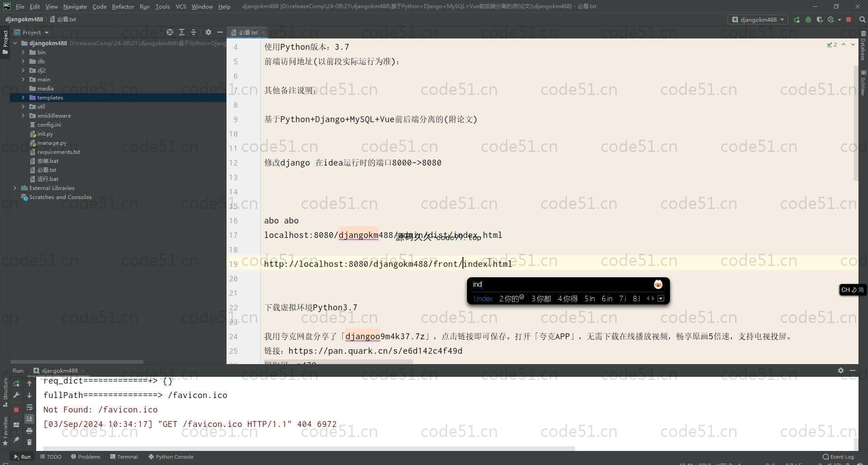
Task: Open profiler options dropdown arrow
Action: tap(839, 19)
